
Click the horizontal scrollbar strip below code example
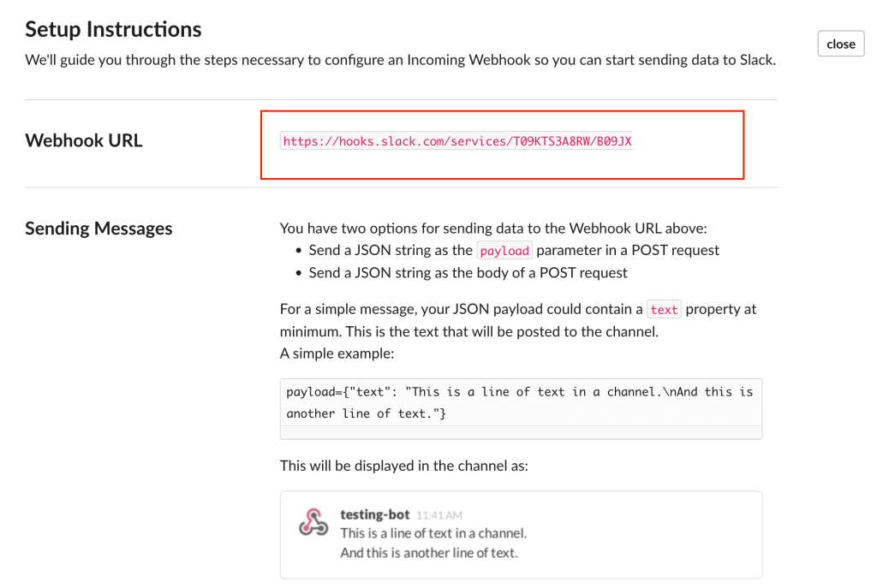pyautogui.click(x=520, y=432)
